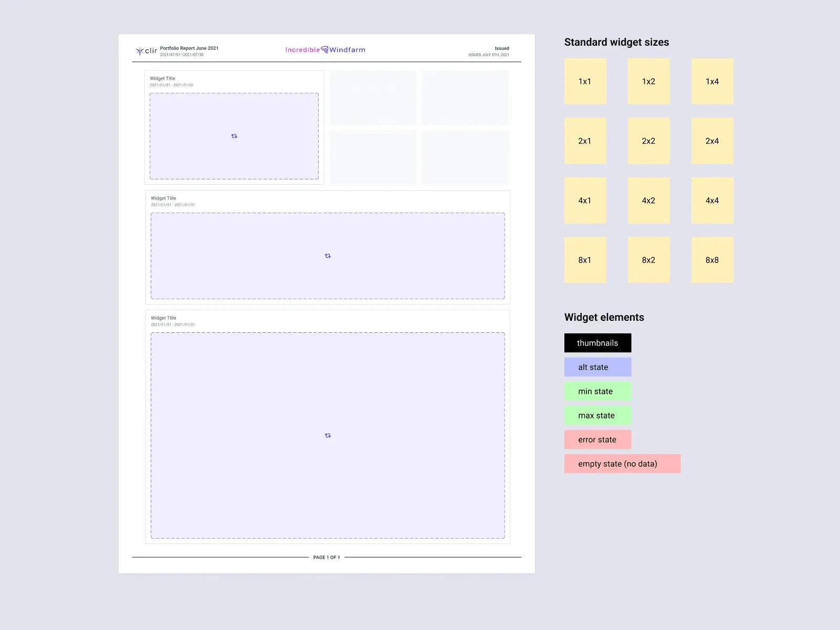Click Portfolio Report June 2021 title
This screenshot has height=630, width=840.
click(189, 48)
